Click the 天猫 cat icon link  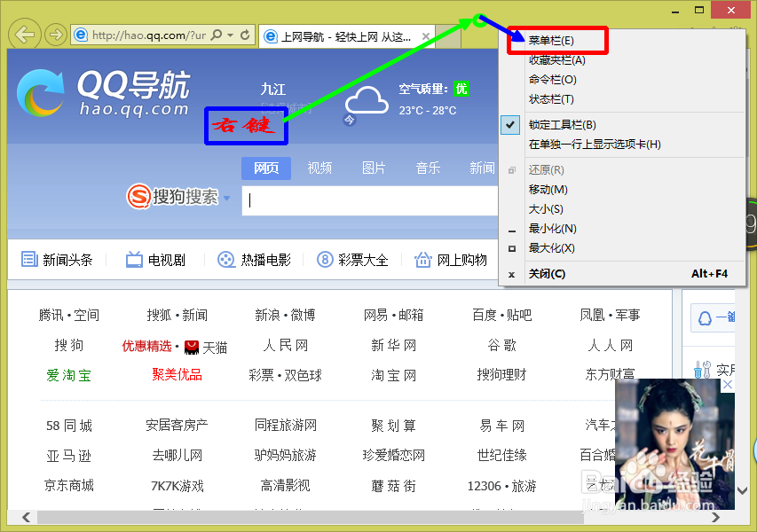(192, 347)
